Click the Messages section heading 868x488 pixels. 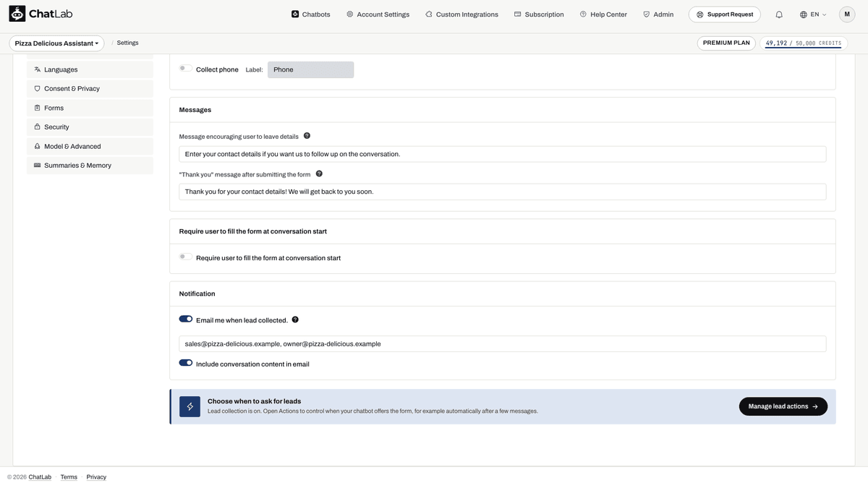(195, 110)
